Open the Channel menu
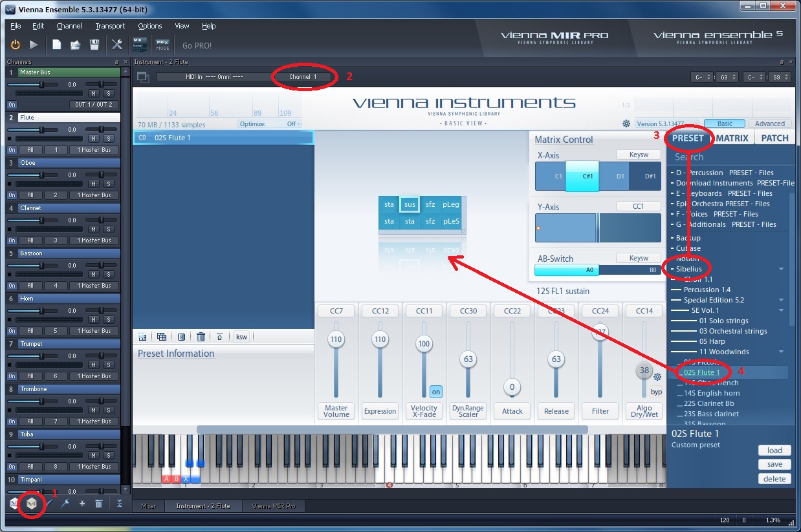 [x=69, y=26]
